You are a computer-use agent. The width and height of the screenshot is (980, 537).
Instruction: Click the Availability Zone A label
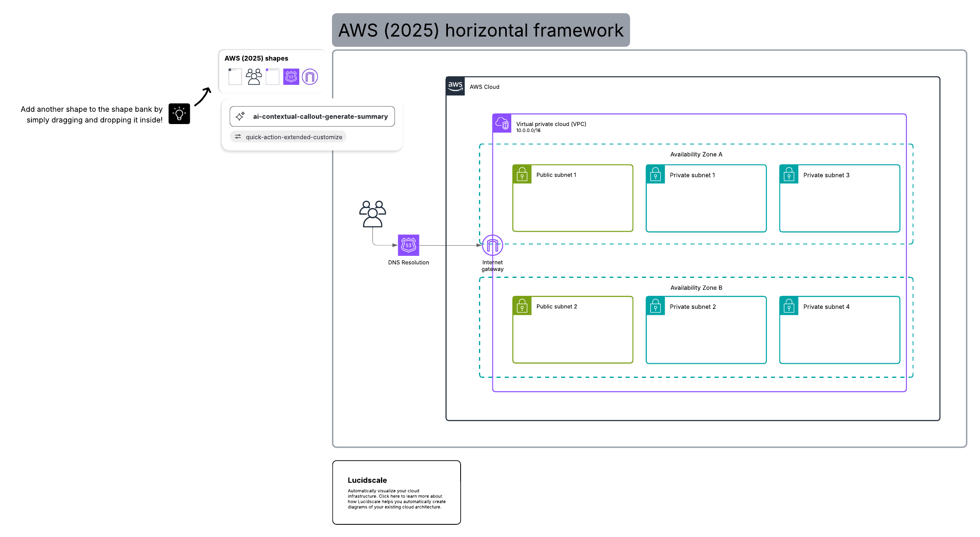tap(696, 154)
